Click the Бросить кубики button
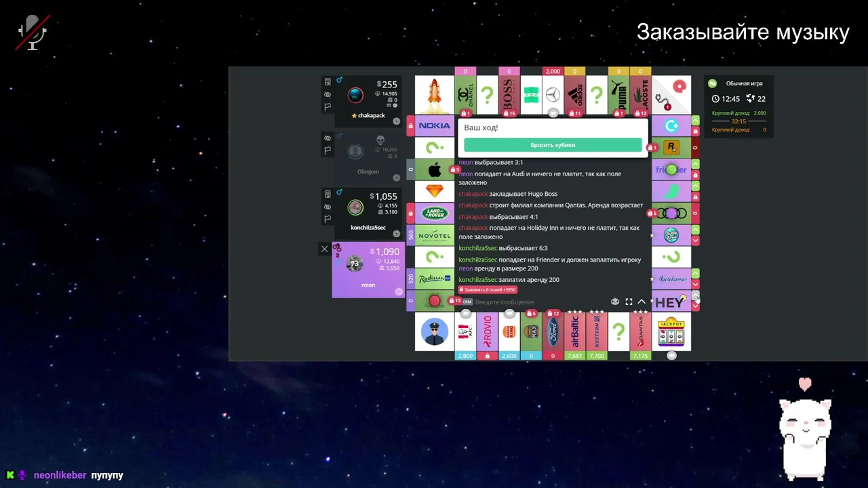 point(553,145)
